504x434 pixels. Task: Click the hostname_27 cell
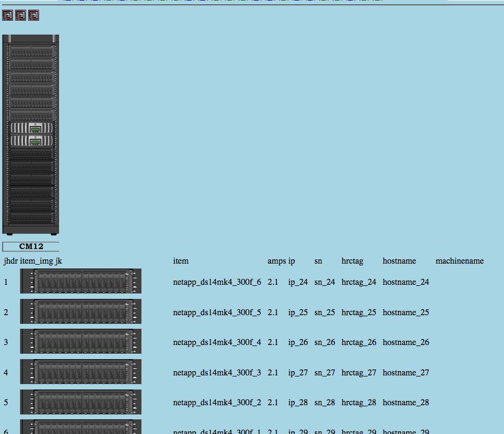click(406, 373)
